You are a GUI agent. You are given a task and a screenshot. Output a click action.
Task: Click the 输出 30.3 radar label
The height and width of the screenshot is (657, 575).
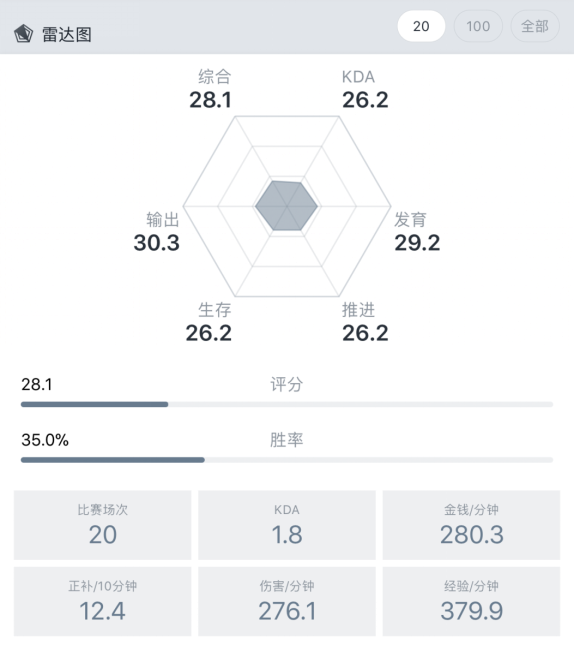[x=157, y=232]
